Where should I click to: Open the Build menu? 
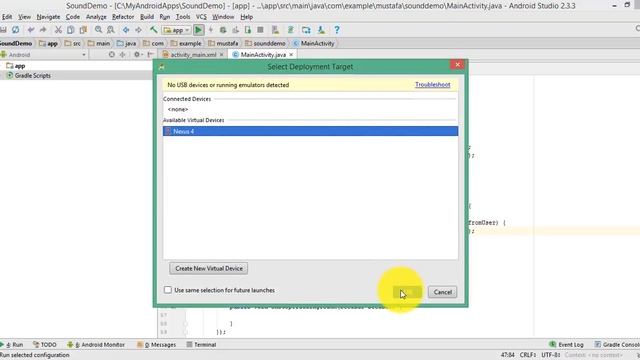click(x=147, y=17)
